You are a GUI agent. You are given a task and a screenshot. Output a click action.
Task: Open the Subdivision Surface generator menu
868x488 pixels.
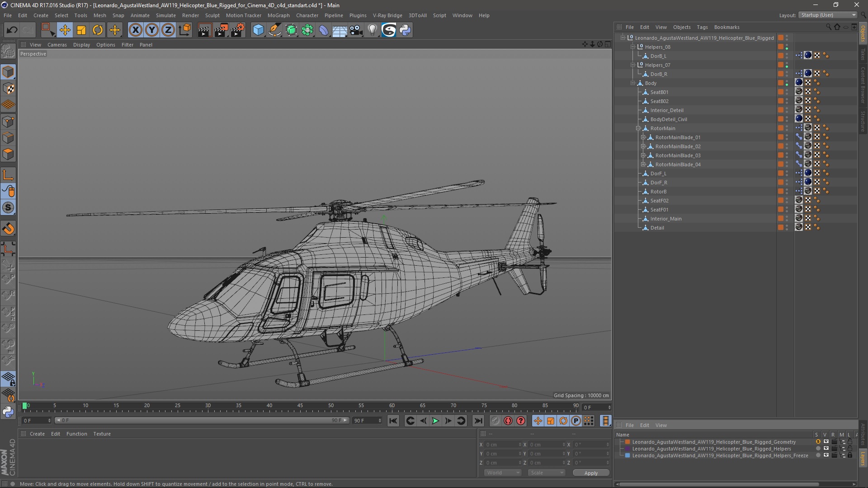(x=291, y=30)
